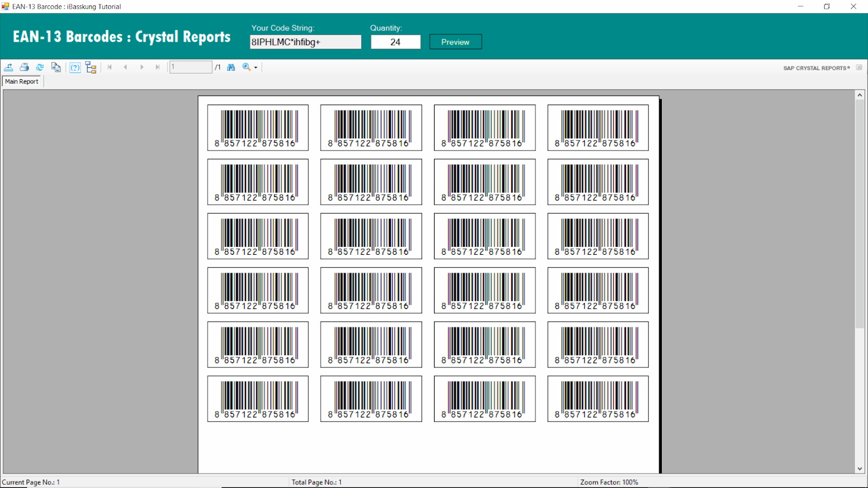This screenshot has width=868, height=488.
Task: Switch to the Main Report tab
Action: pyautogui.click(x=22, y=81)
